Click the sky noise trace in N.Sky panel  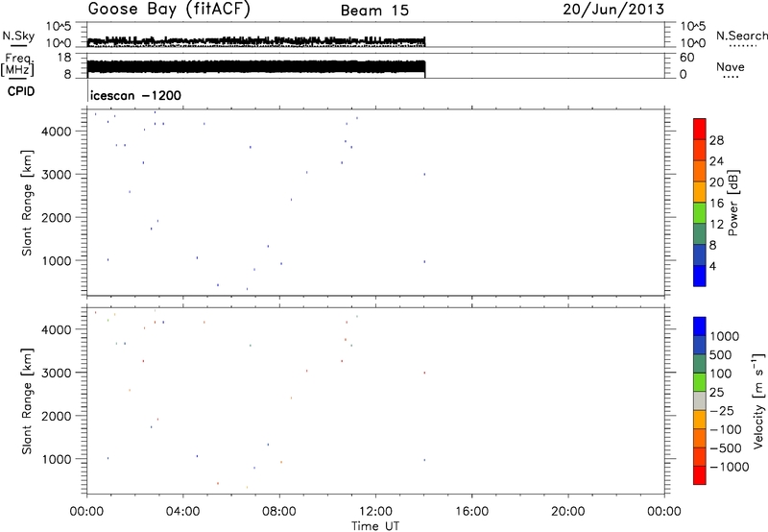tap(256, 41)
